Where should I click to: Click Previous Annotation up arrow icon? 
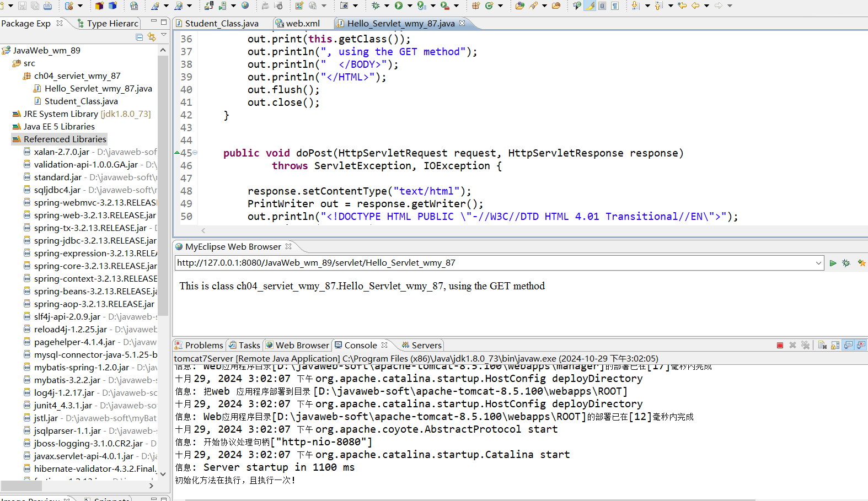[658, 6]
